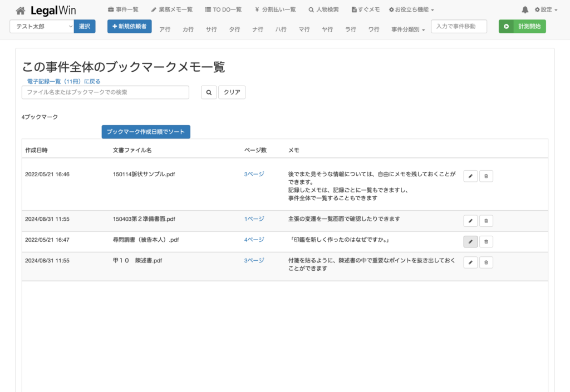The height and width of the screenshot is (392, 570).
Task: Open TO DO一覧 from the navigation bar
Action: [x=223, y=10]
